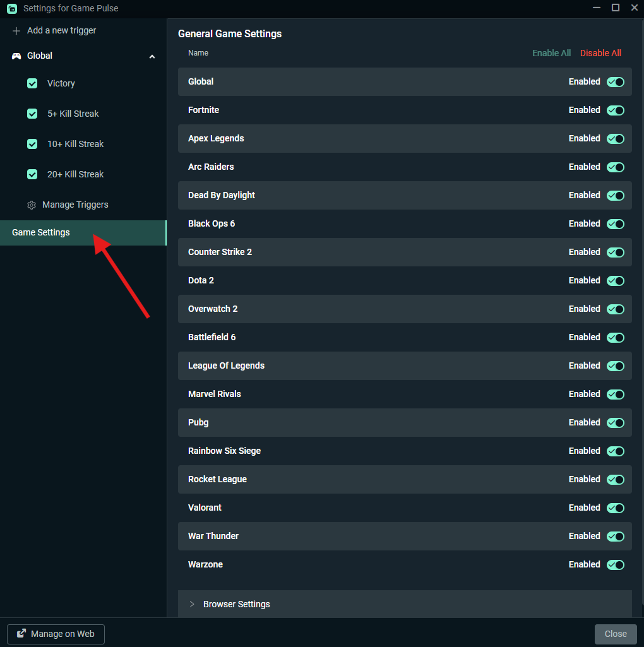This screenshot has height=647, width=644.
Task: Switch off Counter Strike 2 toggle
Action: (x=615, y=252)
